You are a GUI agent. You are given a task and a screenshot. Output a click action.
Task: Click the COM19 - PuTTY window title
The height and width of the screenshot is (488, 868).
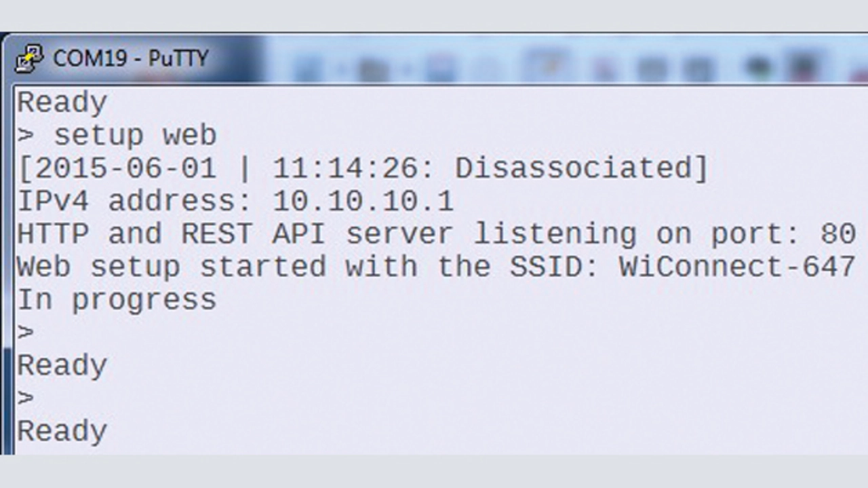coord(130,58)
